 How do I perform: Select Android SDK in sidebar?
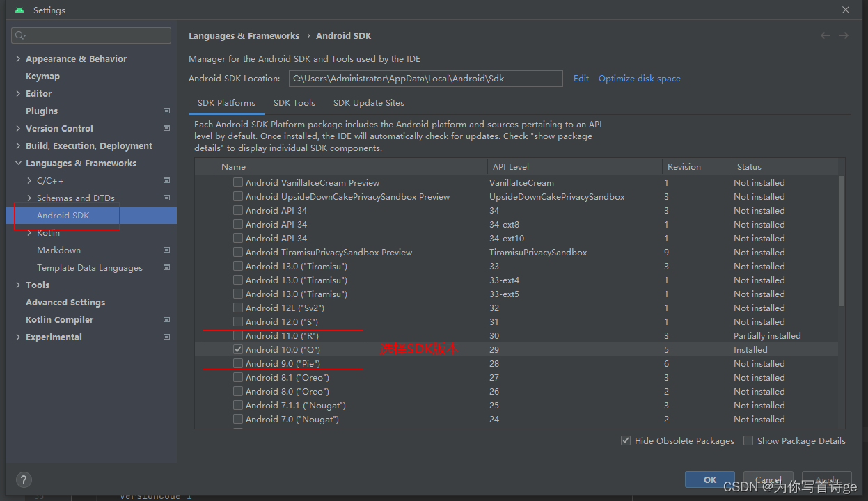pyautogui.click(x=91, y=216)
